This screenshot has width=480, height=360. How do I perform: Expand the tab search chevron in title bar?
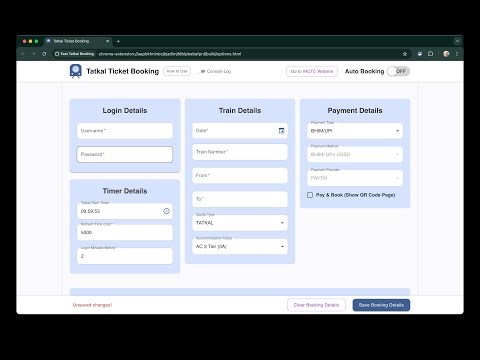[457, 41]
